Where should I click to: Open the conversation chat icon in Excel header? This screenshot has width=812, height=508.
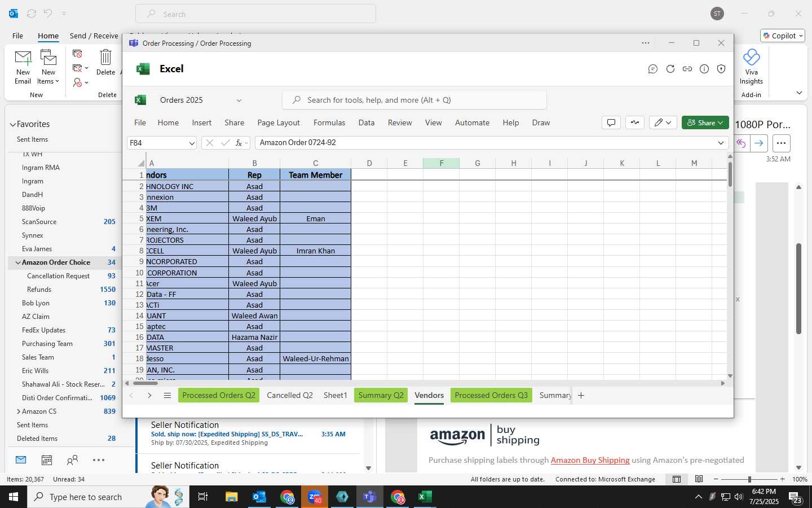click(x=653, y=69)
